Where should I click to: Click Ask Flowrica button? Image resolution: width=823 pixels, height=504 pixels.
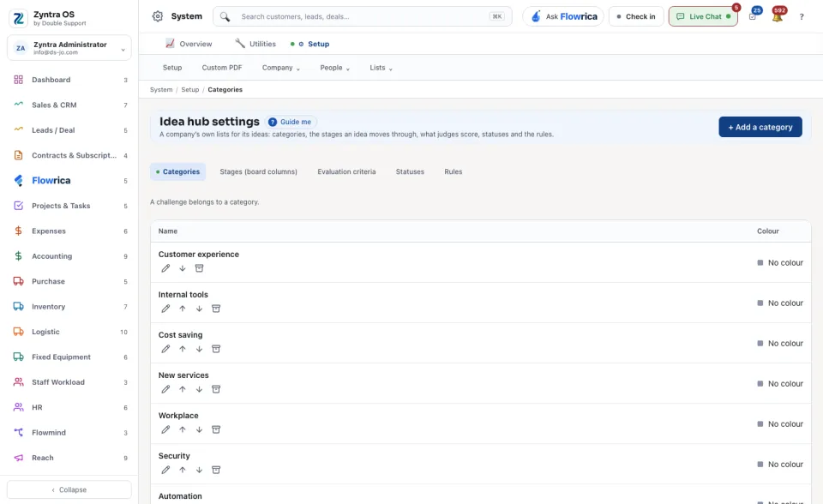pyautogui.click(x=563, y=16)
